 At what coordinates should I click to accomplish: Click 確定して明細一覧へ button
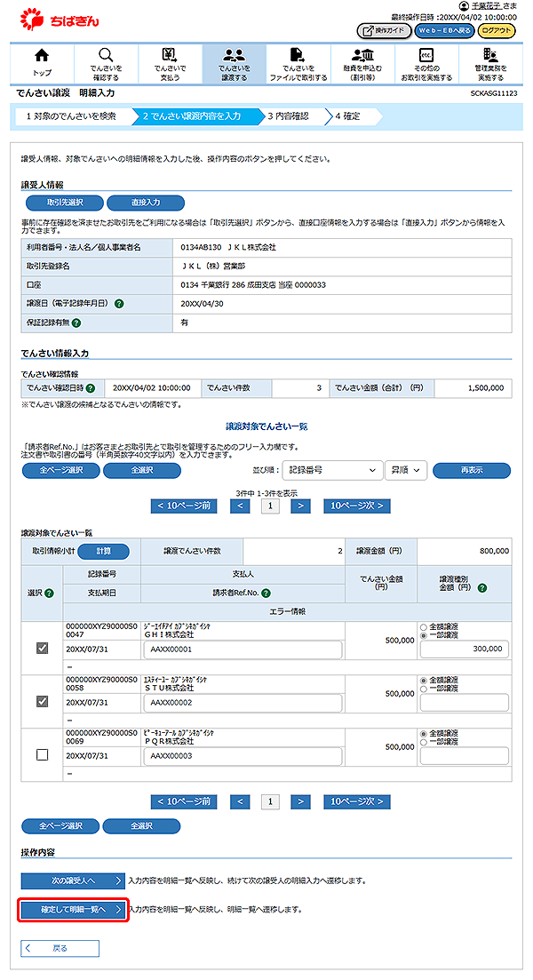73,910
